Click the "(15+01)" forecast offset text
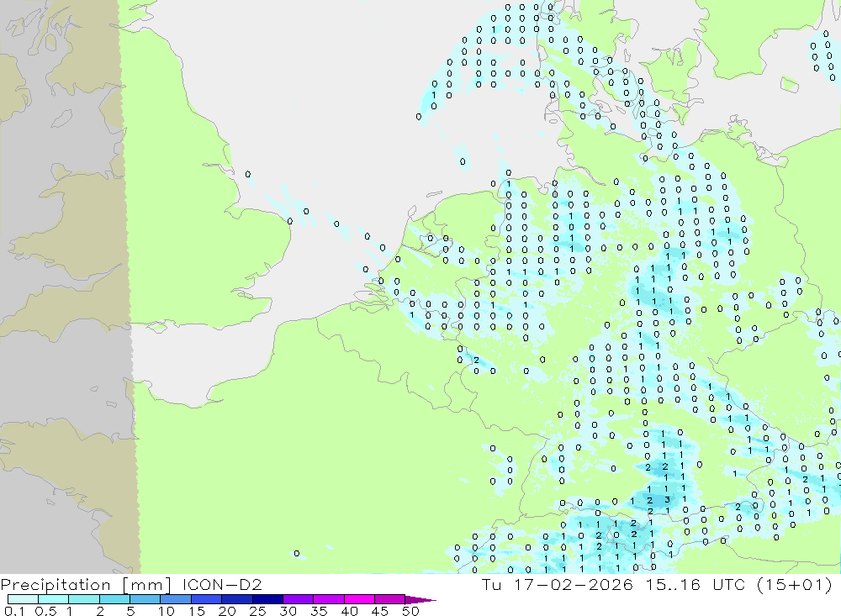Screen dimensions: 841x616 (795, 584)
